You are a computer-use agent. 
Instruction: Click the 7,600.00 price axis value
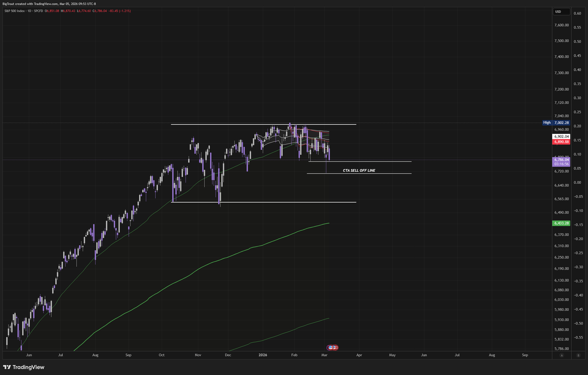coord(561,25)
